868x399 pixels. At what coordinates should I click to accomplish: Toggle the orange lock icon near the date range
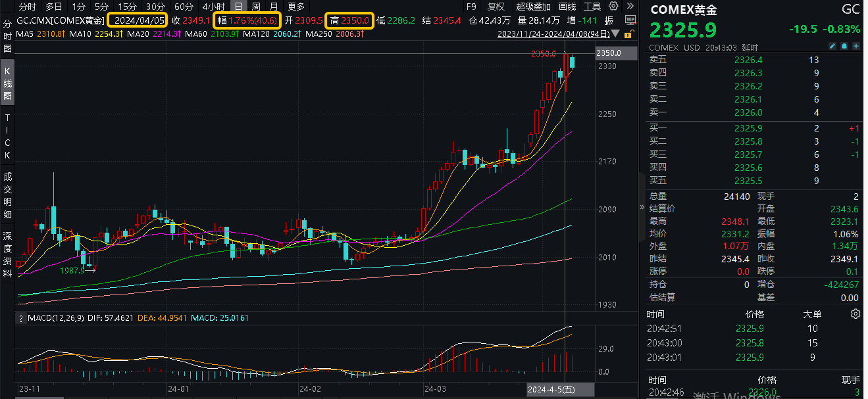pyautogui.click(x=628, y=34)
